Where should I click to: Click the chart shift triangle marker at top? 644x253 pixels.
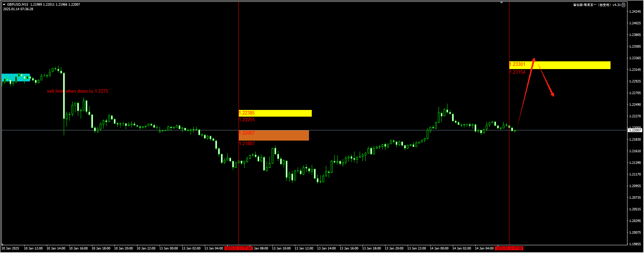[501, 3]
